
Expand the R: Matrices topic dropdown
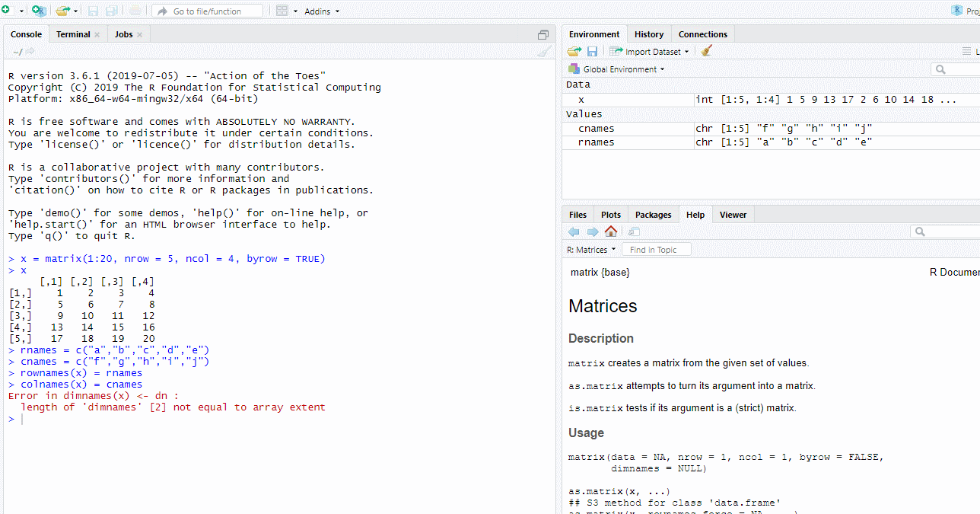click(591, 250)
